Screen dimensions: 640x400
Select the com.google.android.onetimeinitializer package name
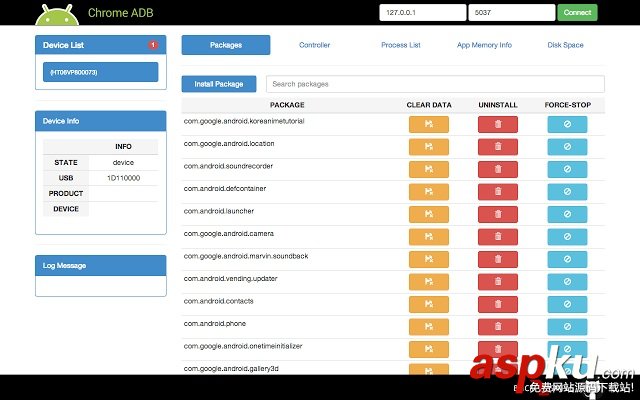(243, 346)
